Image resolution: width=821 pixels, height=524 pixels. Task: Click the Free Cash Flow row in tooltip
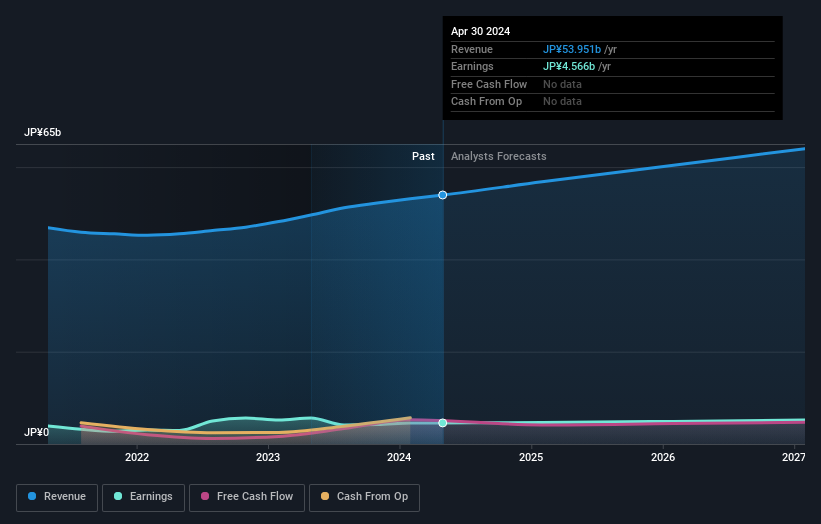click(x=613, y=84)
